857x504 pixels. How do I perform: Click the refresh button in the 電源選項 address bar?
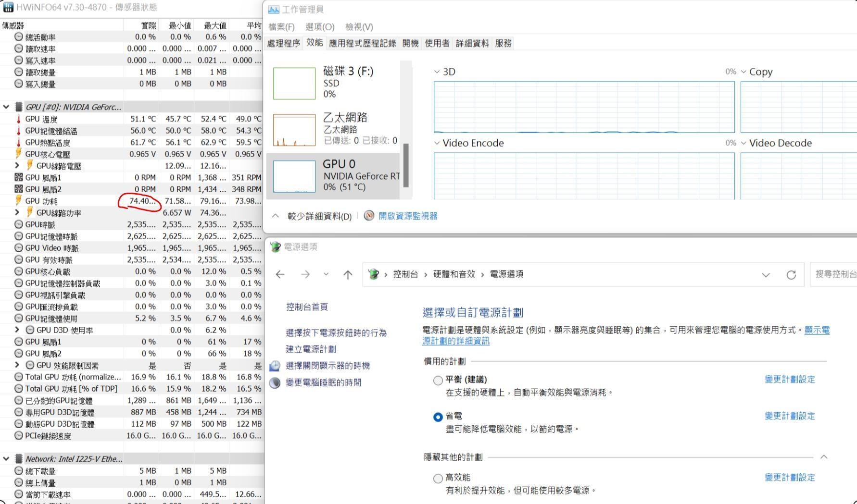(x=791, y=275)
